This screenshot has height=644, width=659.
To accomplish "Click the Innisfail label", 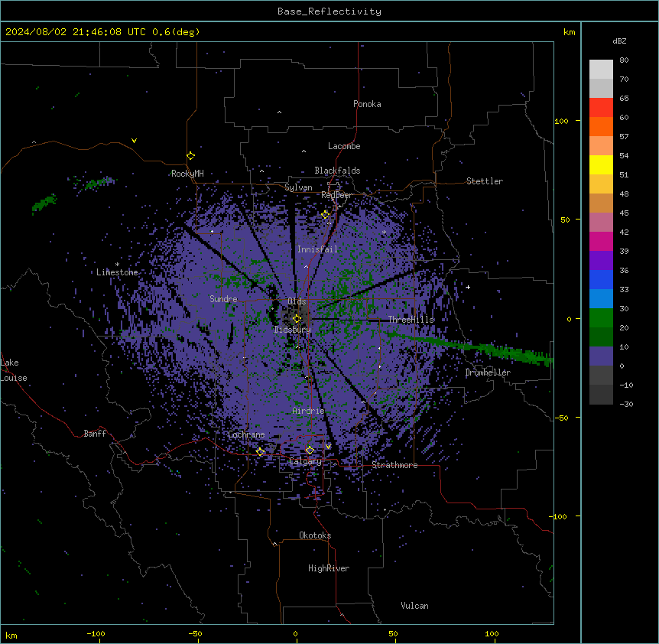I will 317,249.
